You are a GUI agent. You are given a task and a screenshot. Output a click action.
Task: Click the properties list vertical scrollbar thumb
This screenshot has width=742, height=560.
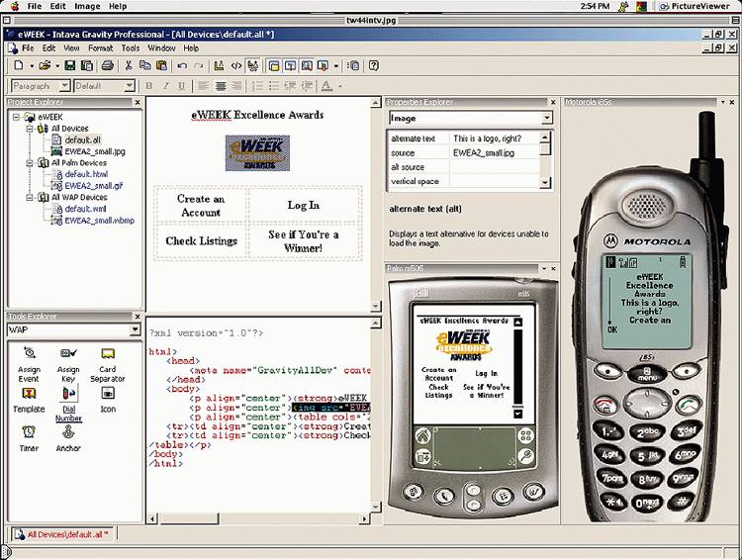click(x=545, y=148)
